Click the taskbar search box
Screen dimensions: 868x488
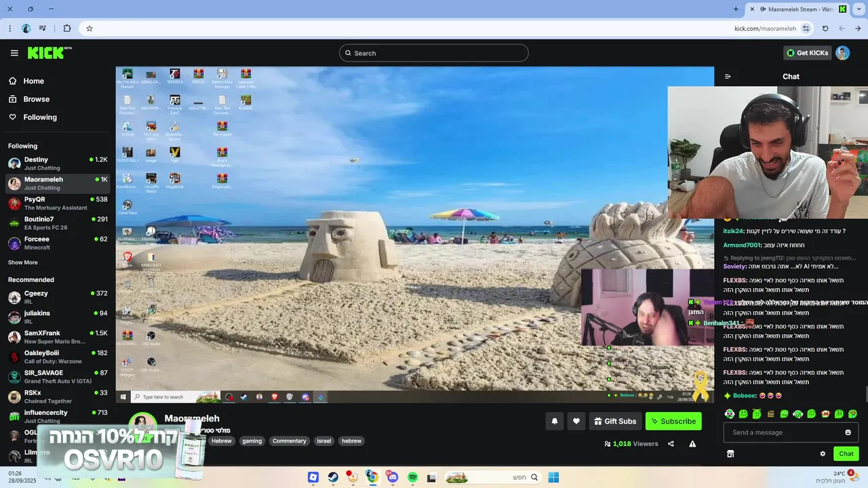(492, 477)
